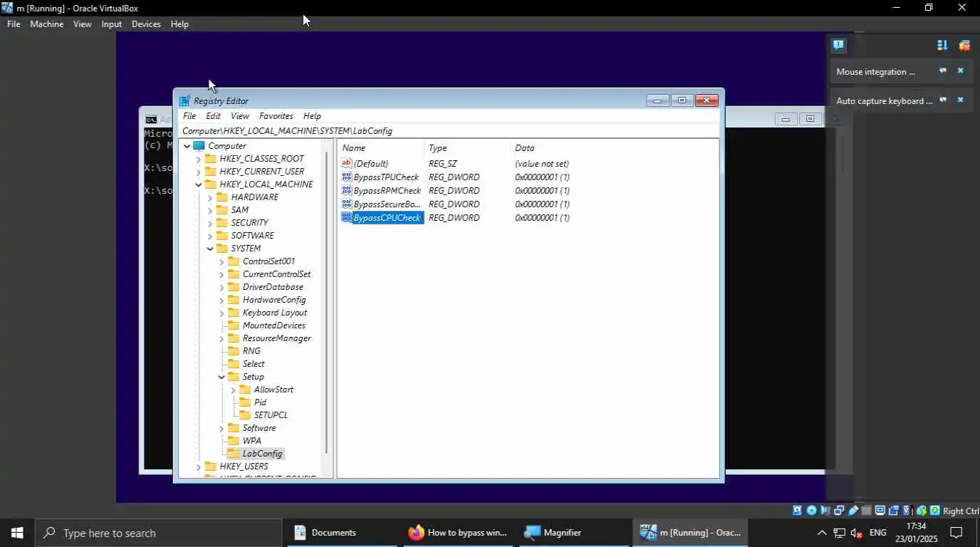Click the recording status icon
Screen dimensions: 980x547
coord(893,511)
